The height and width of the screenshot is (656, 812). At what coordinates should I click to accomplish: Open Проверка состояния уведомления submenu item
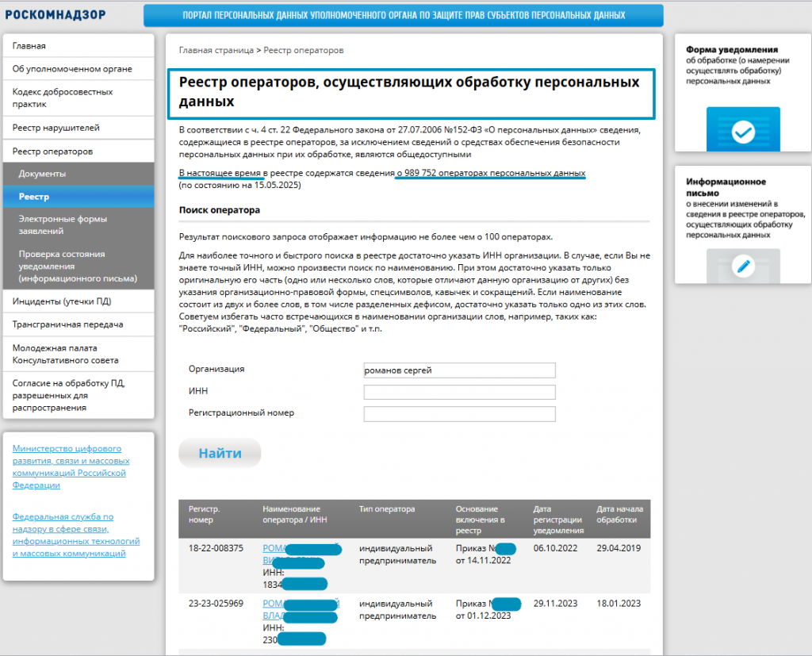[79, 266]
